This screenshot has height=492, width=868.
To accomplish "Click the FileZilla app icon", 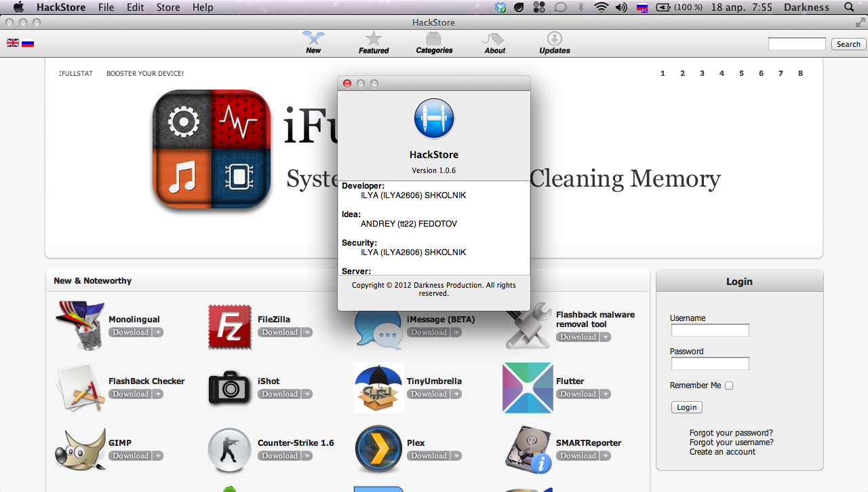I will pos(230,326).
